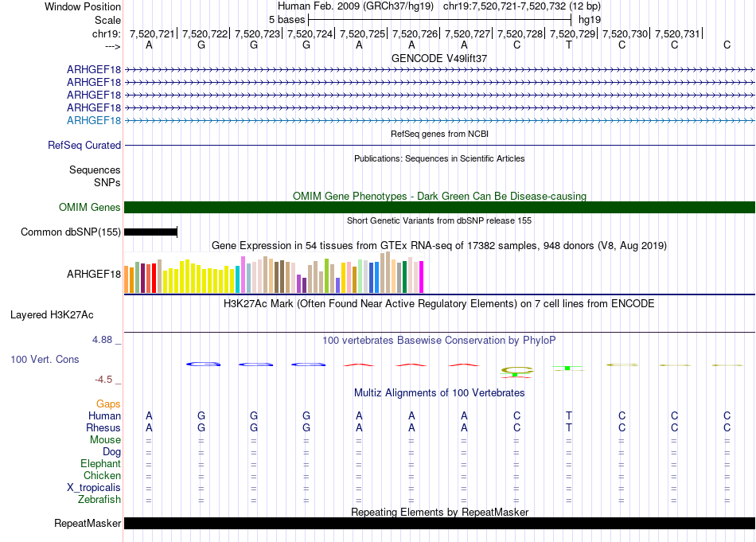
Task: Click the first orange GTEx expression bar
Action: [127, 279]
